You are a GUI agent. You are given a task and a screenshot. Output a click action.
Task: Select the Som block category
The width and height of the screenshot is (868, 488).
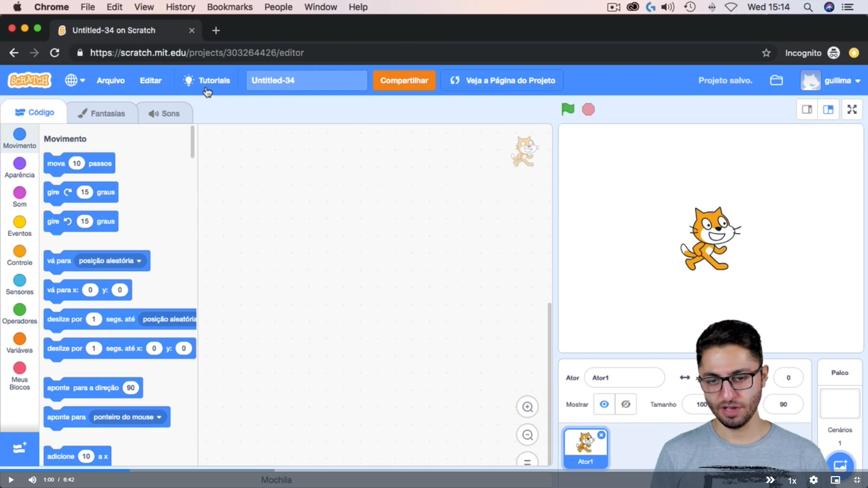(x=20, y=197)
